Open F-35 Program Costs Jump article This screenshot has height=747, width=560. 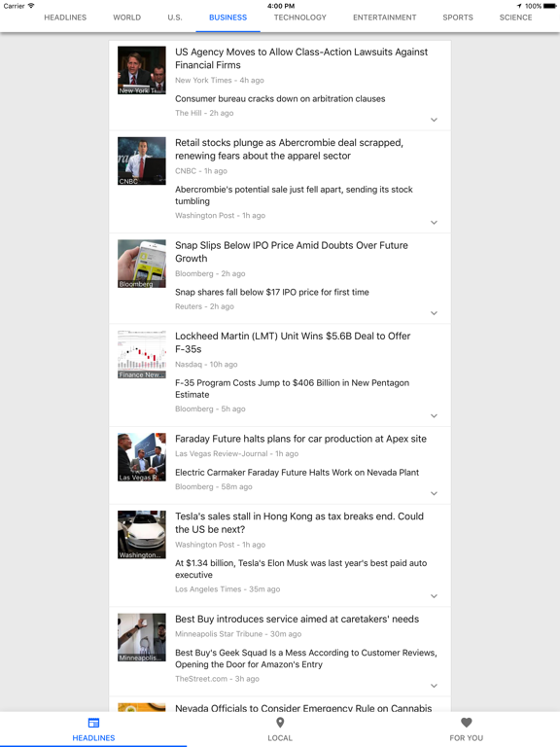pyautogui.click(x=292, y=389)
